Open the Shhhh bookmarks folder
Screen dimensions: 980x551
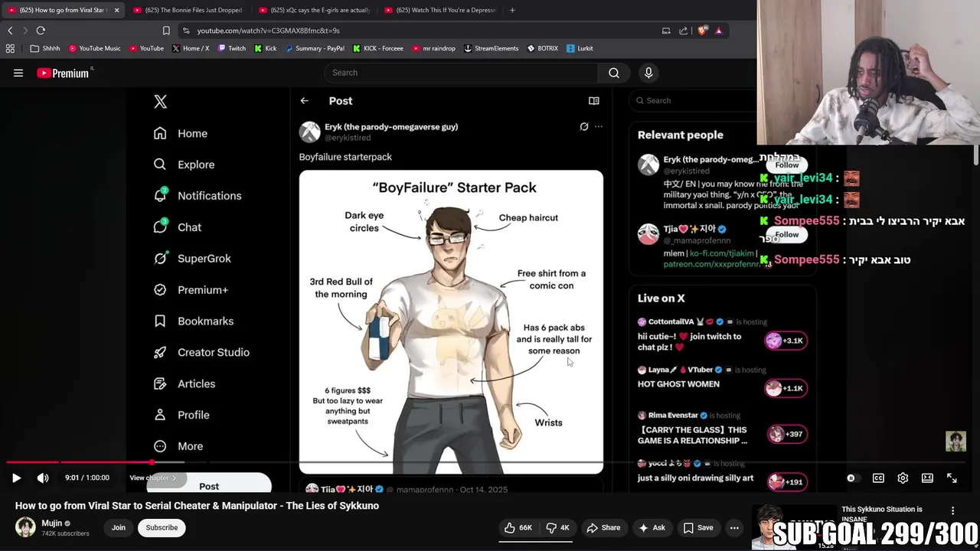point(45,48)
